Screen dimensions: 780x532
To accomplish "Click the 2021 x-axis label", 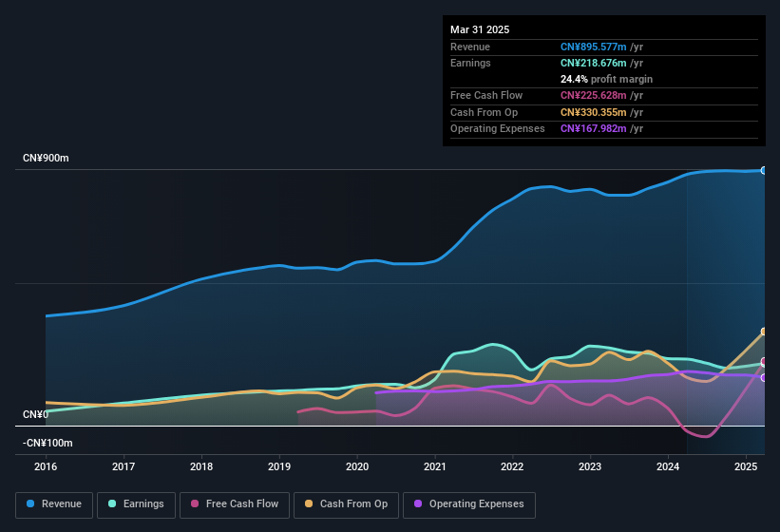I will (x=435, y=466).
